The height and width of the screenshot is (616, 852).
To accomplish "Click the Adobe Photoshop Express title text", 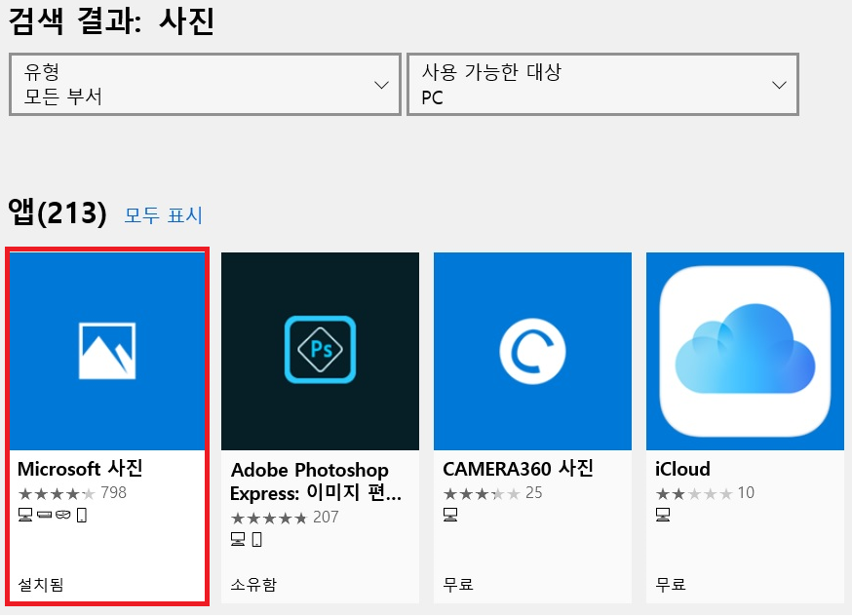I will point(316,481).
